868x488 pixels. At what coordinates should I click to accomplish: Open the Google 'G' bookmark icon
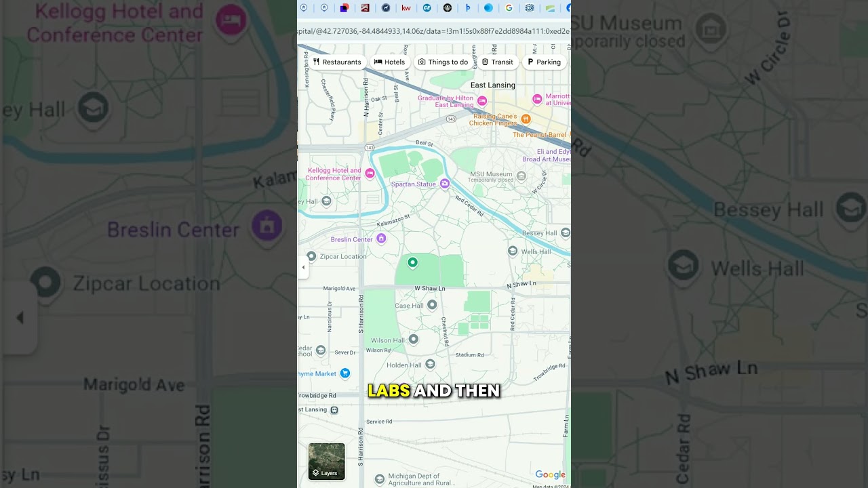coord(509,8)
